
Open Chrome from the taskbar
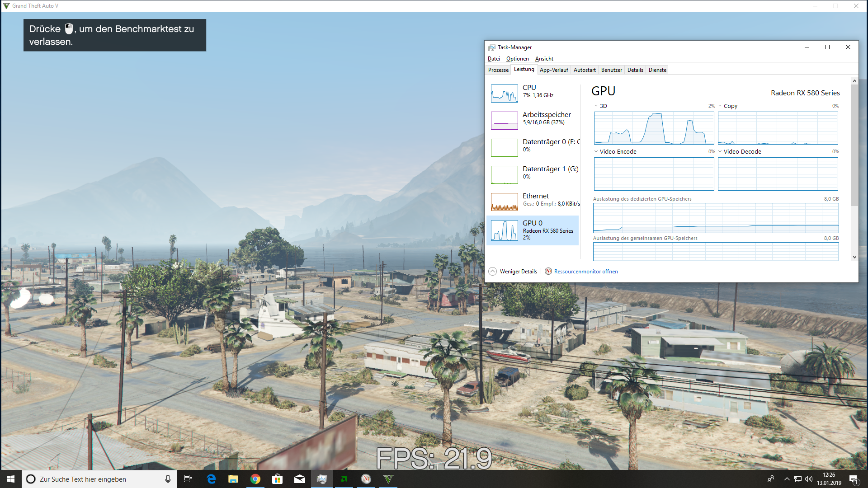[x=255, y=479]
